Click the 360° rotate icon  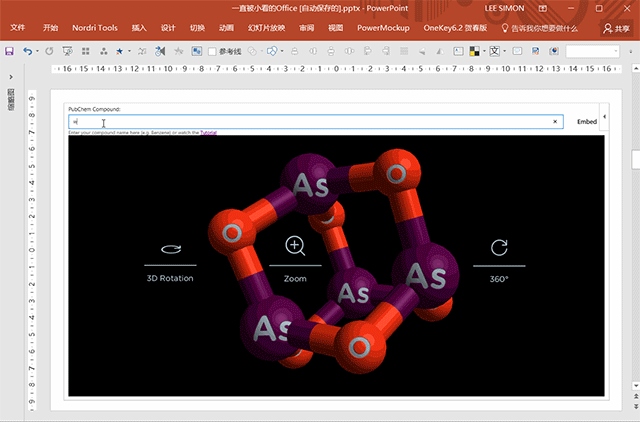pyautogui.click(x=499, y=247)
